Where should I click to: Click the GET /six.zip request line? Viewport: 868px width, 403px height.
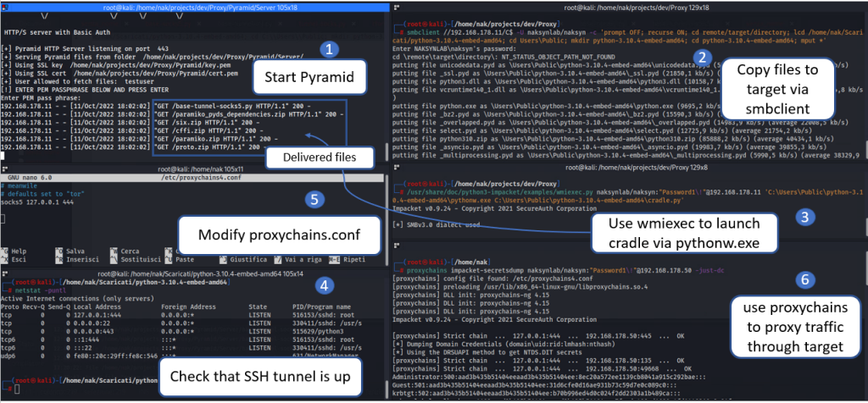click(131, 122)
